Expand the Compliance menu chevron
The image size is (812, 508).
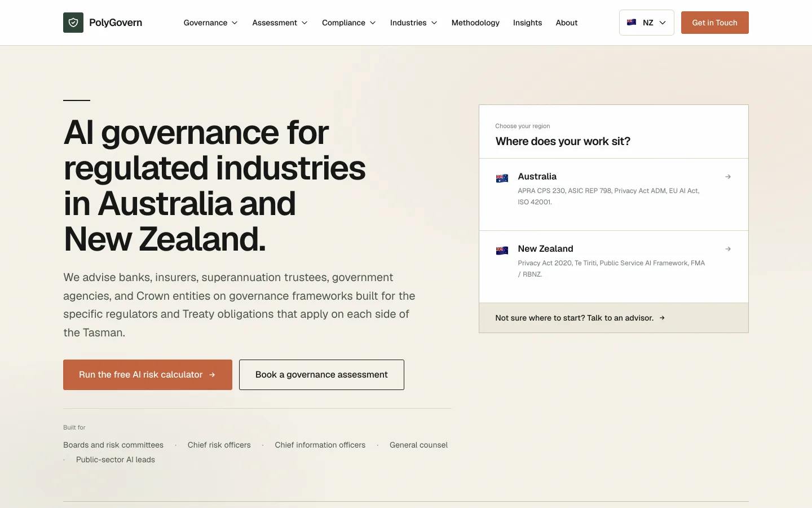373,23
